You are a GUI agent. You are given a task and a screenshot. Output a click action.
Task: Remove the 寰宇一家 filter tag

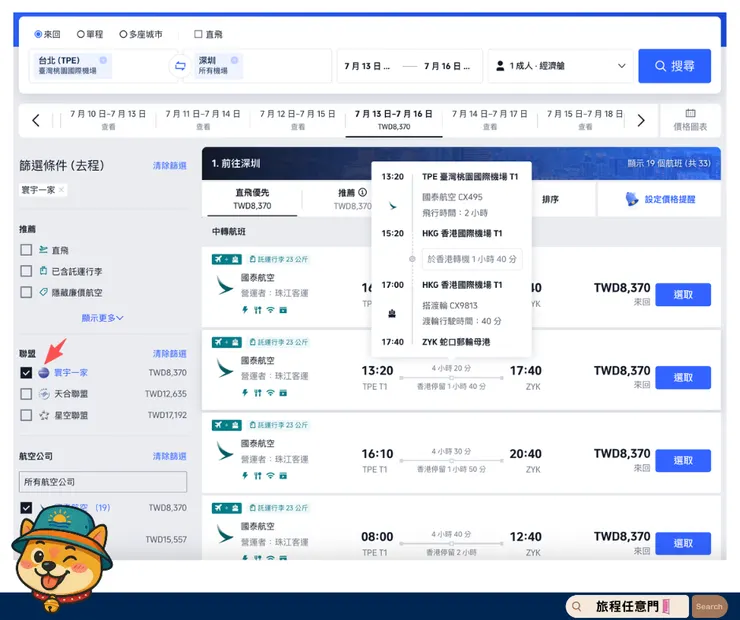point(61,190)
